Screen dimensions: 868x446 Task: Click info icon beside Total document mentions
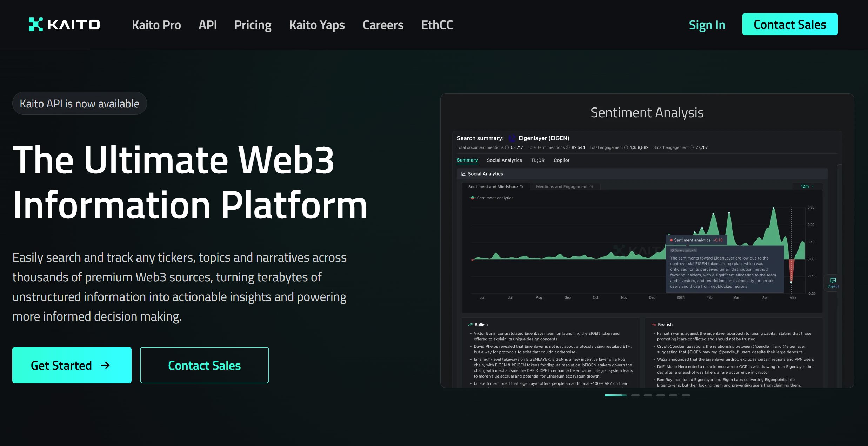click(x=507, y=147)
